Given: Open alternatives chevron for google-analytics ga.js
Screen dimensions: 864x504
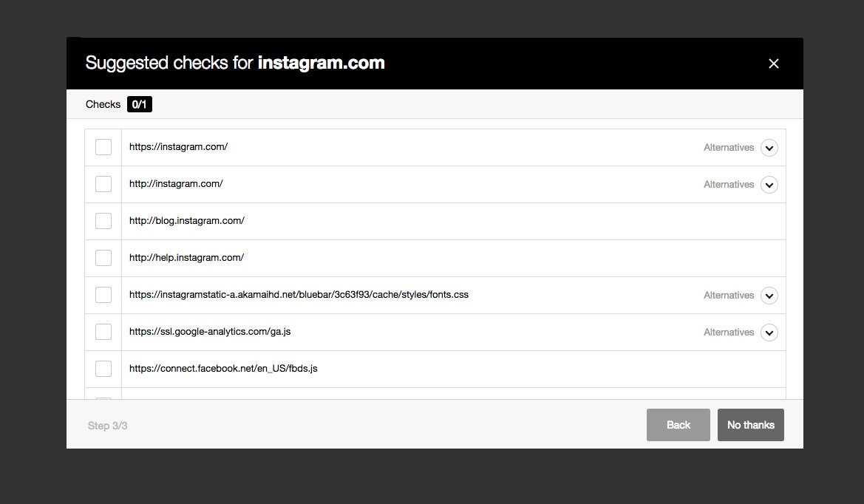Looking at the screenshot, I should point(769,332).
